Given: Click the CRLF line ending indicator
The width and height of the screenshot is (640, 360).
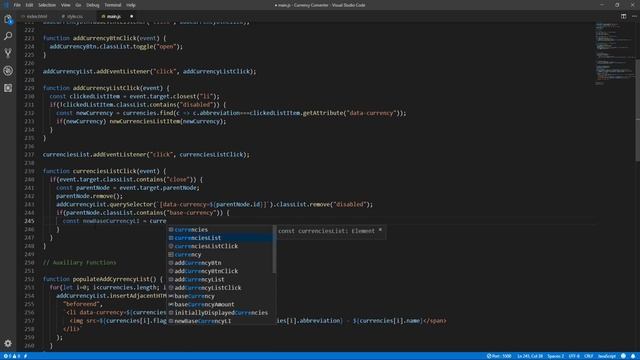Looking at the screenshot, I should [x=589, y=356].
